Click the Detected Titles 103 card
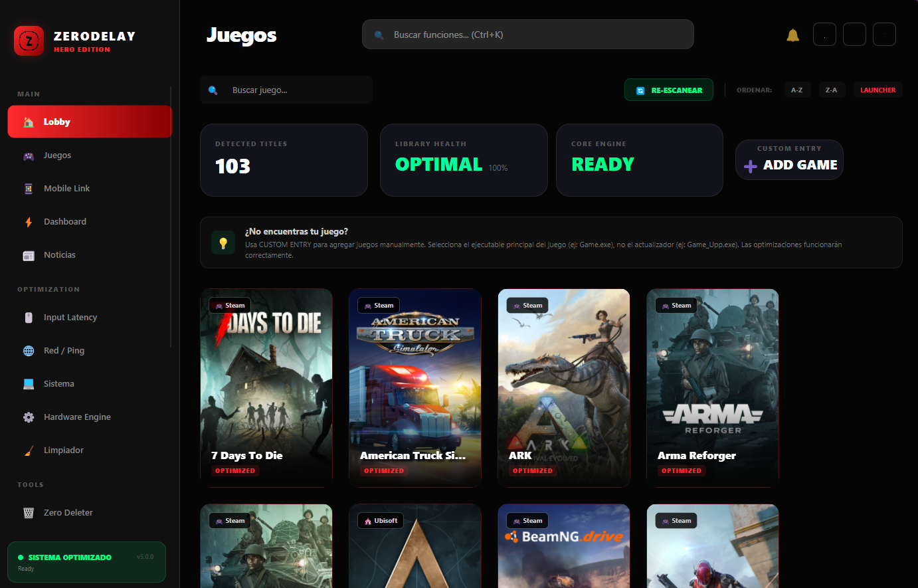 pyautogui.click(x=284, y=160)
